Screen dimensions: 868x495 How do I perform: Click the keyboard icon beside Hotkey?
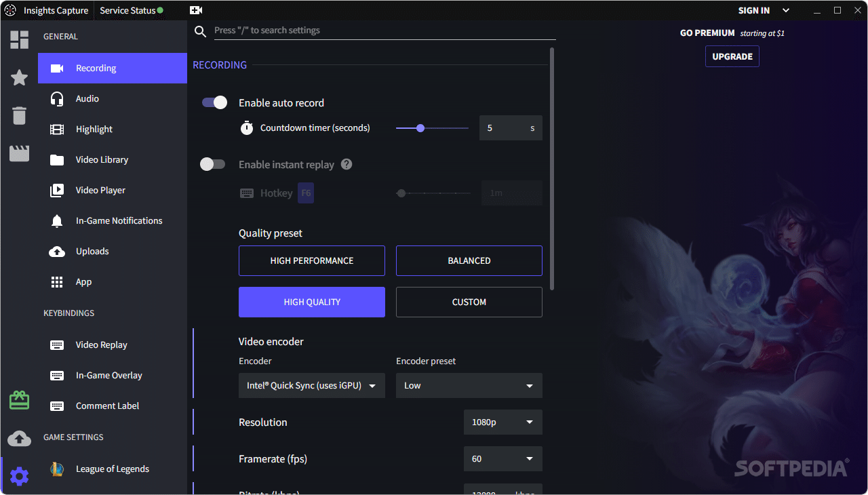tap(247, 193)
